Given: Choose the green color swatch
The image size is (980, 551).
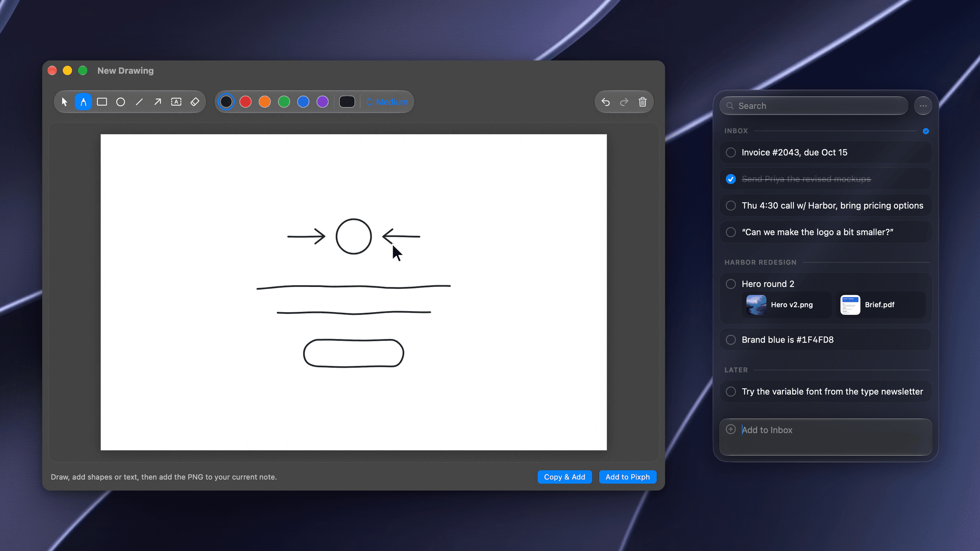Looking at the screenshot, I should point(284,102).
